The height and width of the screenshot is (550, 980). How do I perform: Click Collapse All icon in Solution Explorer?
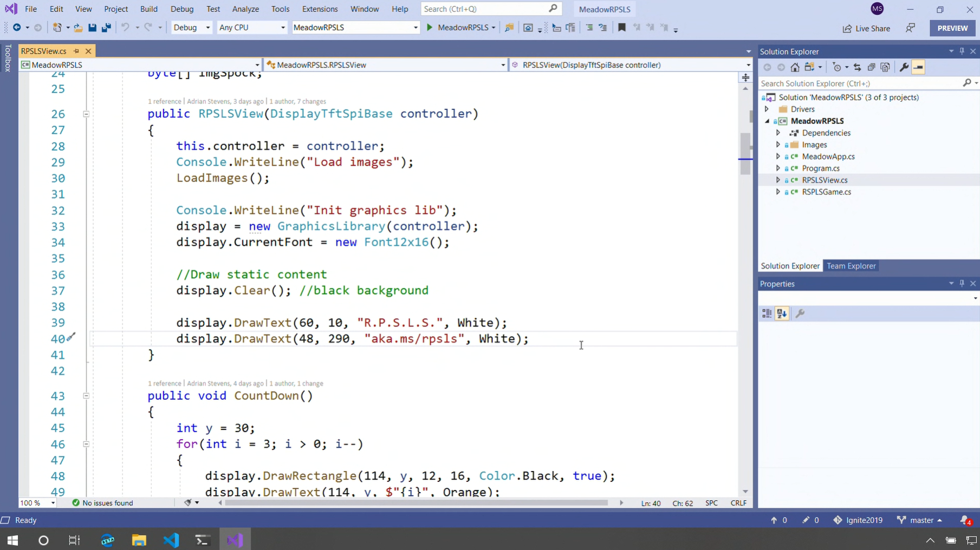(x=871, y=67)
